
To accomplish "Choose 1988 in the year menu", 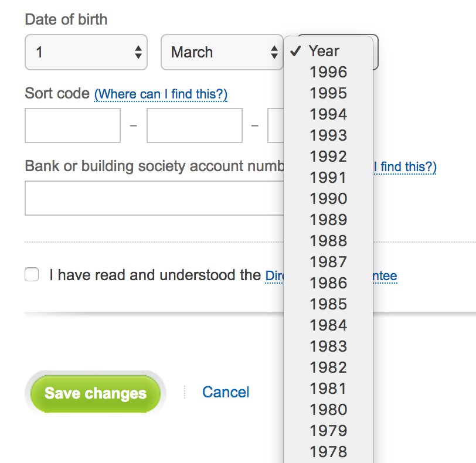I will (x=328, y=241).
